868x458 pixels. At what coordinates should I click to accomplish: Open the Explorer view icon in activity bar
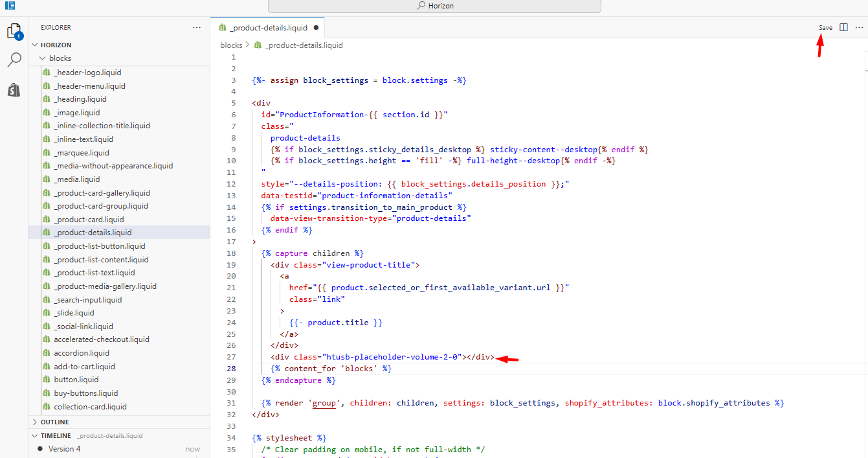tap(14, 31)
